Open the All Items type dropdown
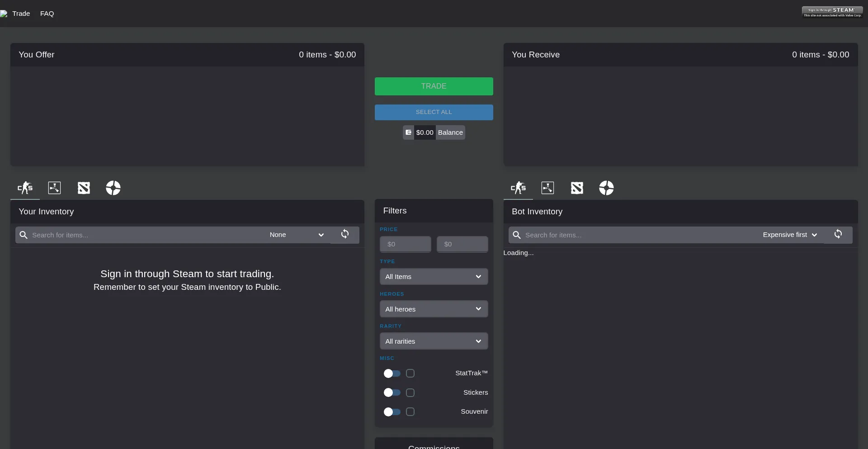 coord(434,277)
